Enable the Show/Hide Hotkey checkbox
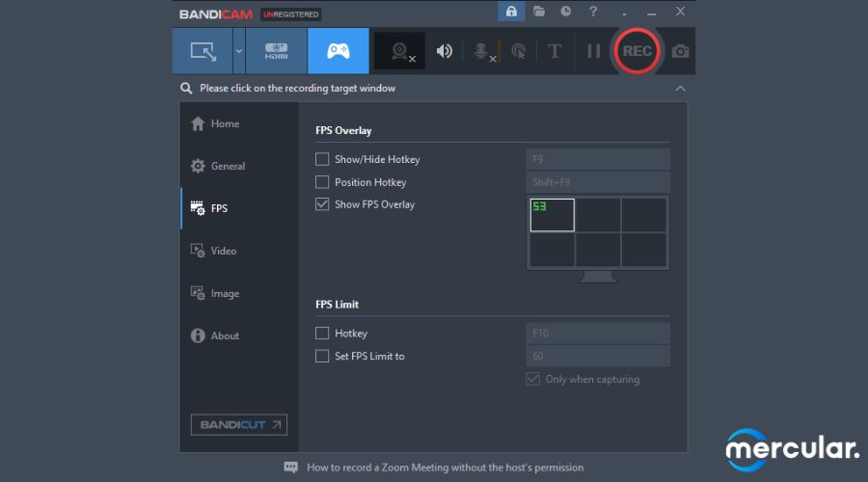The image size is (868, 482). click(322, 159)
